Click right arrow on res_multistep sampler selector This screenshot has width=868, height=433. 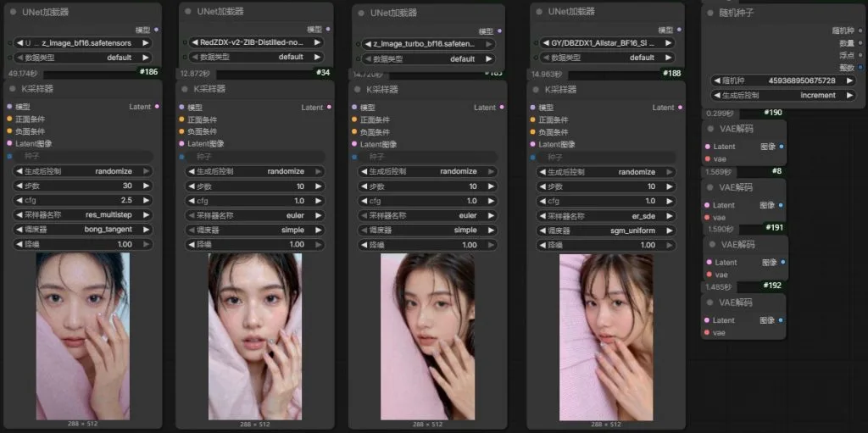tap(146, 215)
